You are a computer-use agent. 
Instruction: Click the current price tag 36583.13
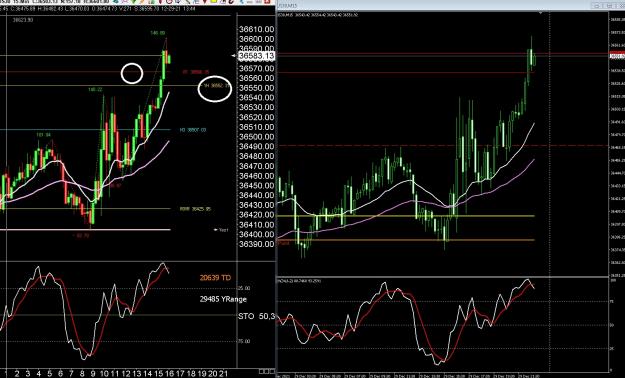coord(256,56)
